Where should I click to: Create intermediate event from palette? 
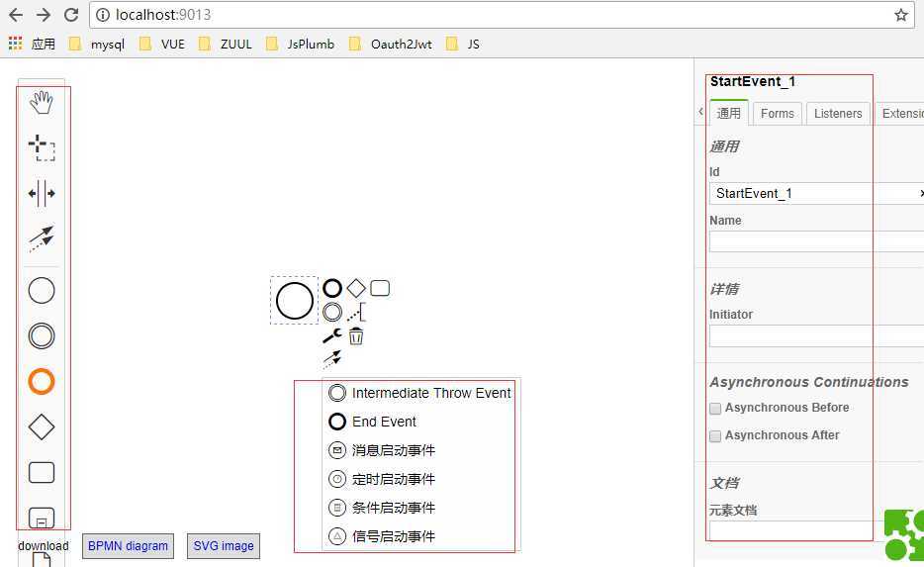point(42,336)
